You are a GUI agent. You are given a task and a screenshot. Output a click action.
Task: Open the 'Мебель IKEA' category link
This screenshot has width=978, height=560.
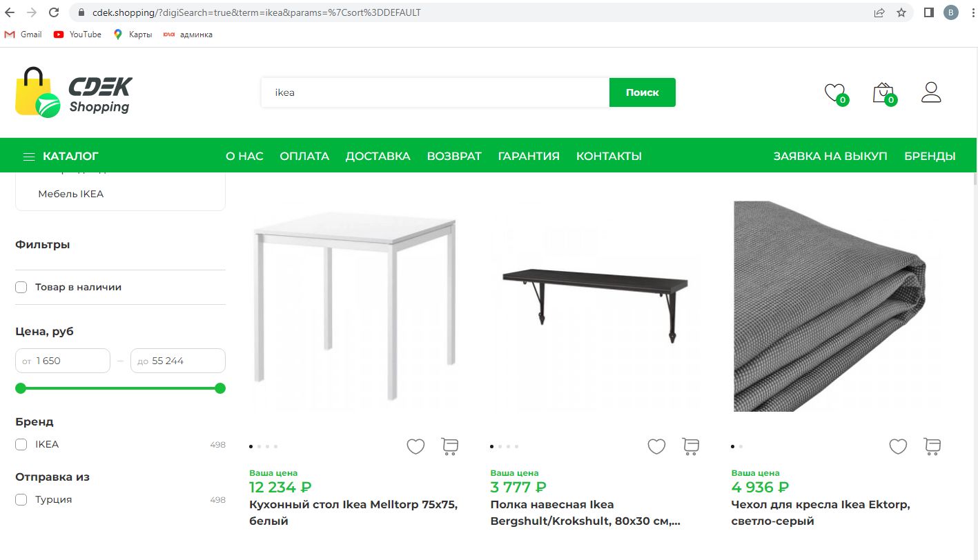70,194
